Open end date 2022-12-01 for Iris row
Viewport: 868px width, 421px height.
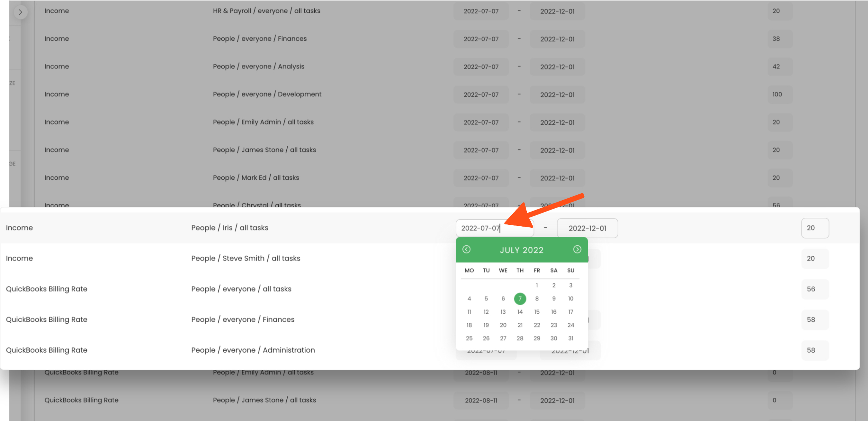(587, 228)
